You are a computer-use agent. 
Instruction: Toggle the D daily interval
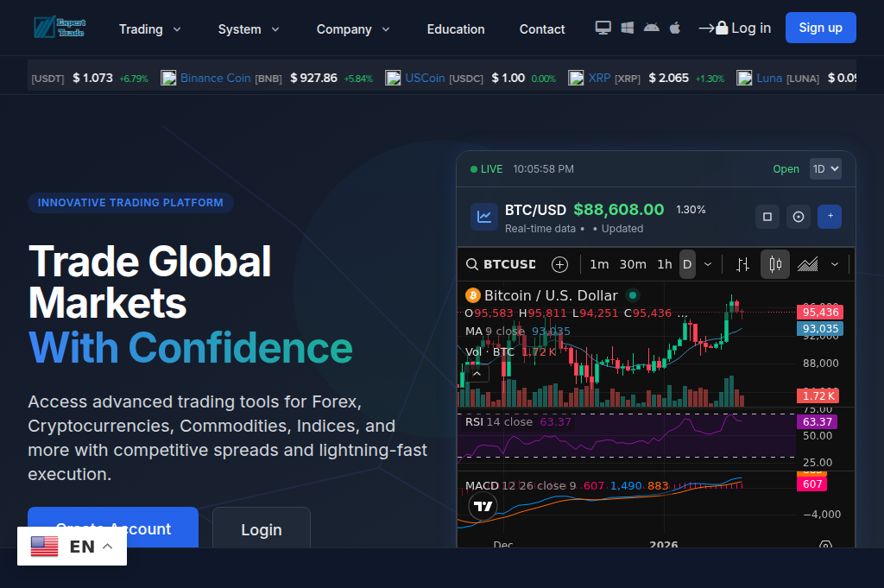(687, 264)
